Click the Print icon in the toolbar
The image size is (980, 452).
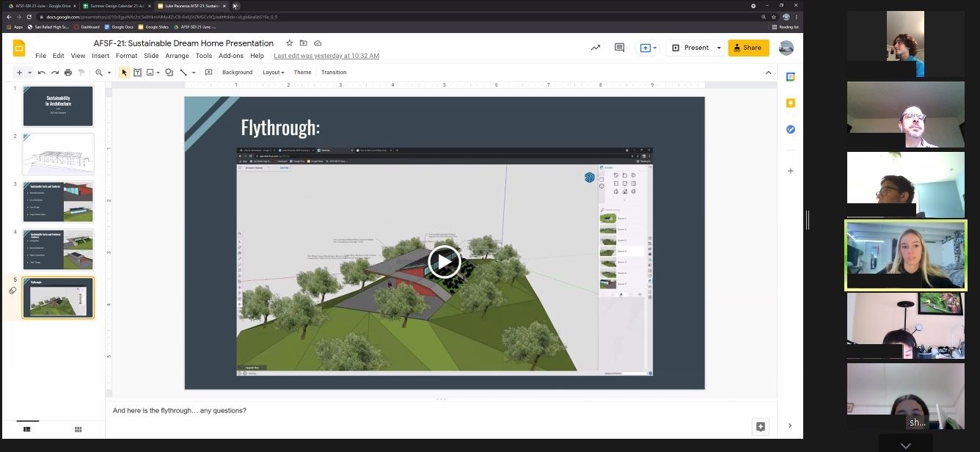tap(68, 73)
